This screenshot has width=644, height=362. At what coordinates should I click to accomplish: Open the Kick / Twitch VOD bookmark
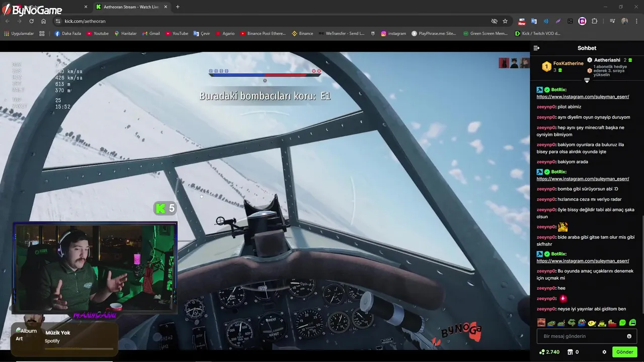(537, 34)
